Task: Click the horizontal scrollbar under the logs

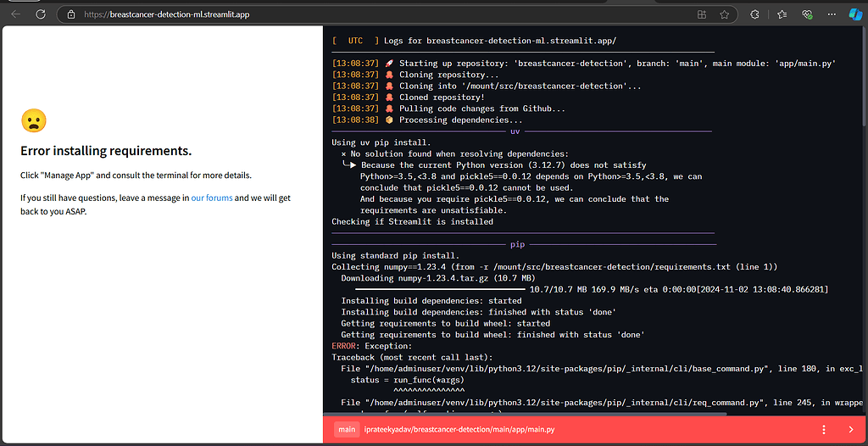Action: tap(526, 414)
